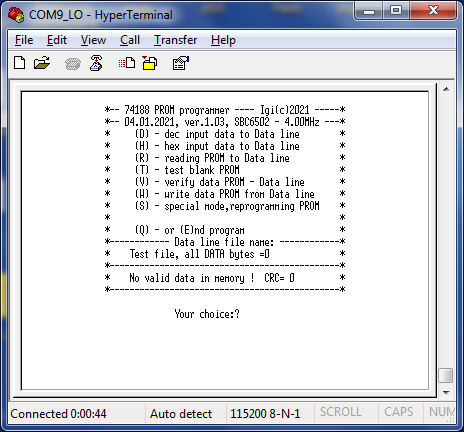
Task: Click the Disconnect phone icon
Action: click(96, 63)
